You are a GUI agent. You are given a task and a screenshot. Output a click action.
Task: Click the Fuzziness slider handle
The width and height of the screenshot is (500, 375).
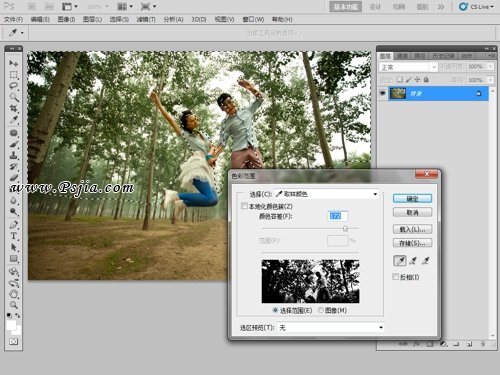[x=345, y=229]
